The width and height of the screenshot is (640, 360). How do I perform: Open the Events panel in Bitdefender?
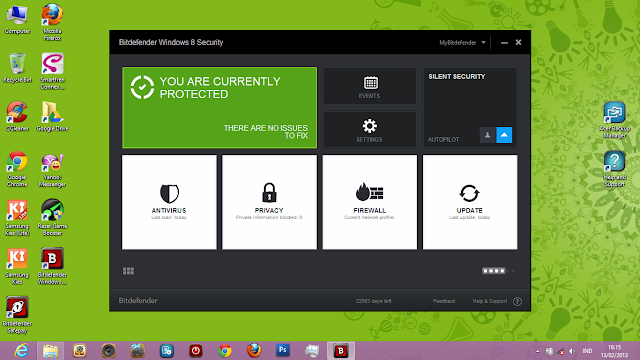[x=369, y=86]
